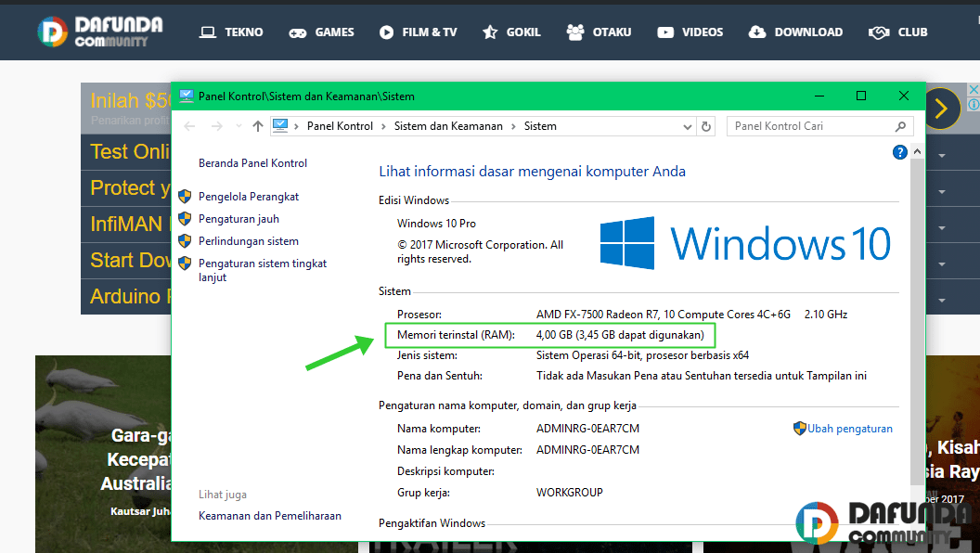Image resolution: width=980 pixels, height=553 pixels.
Task: Click the Up arrow navigation icon
Action: (258, 126)
